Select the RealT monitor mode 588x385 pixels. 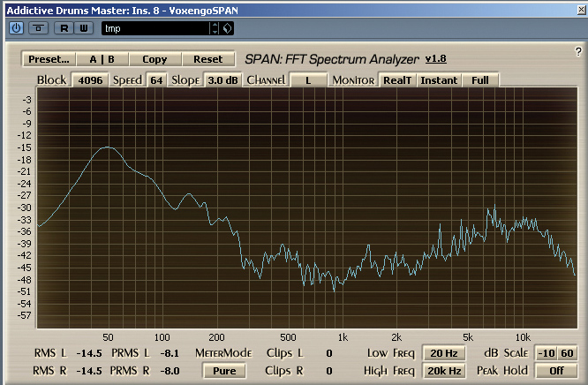[x=397, y=80]
